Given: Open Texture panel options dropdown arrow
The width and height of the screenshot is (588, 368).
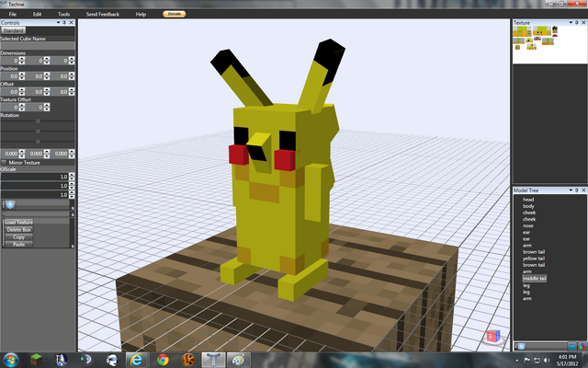Looking at the screenshot, I should pos(571,22).
